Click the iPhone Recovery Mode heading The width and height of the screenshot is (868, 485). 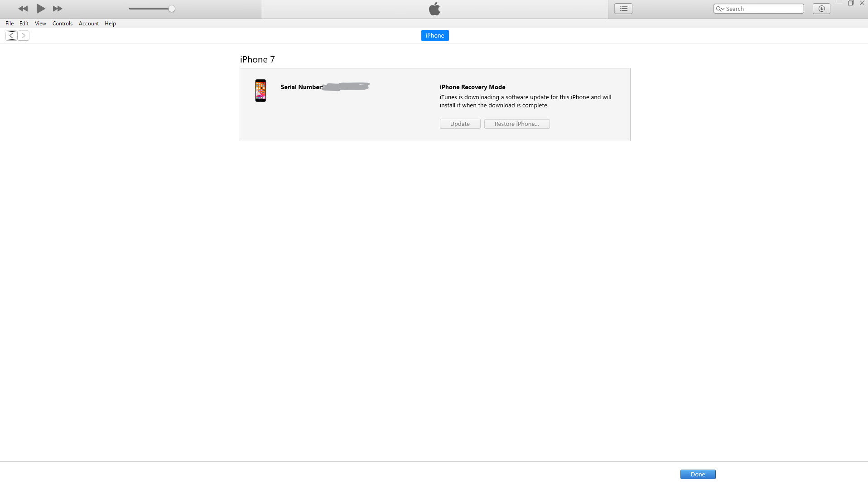pyautogui.click(x=473, y=87)
